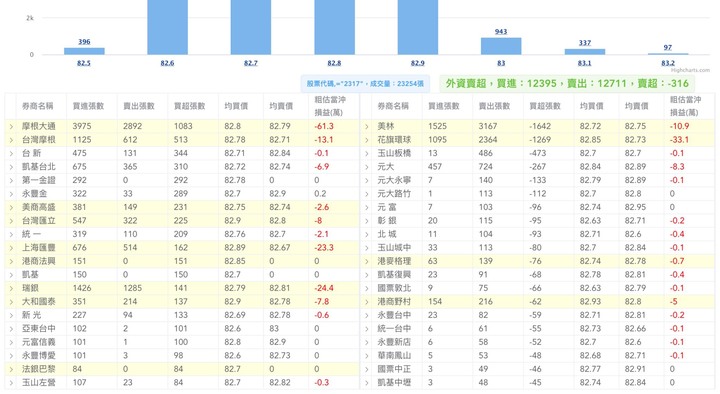This screenshot has height=394, width=720.
Task: Open the Highcharts.com credit link
Action: [691, 70]
